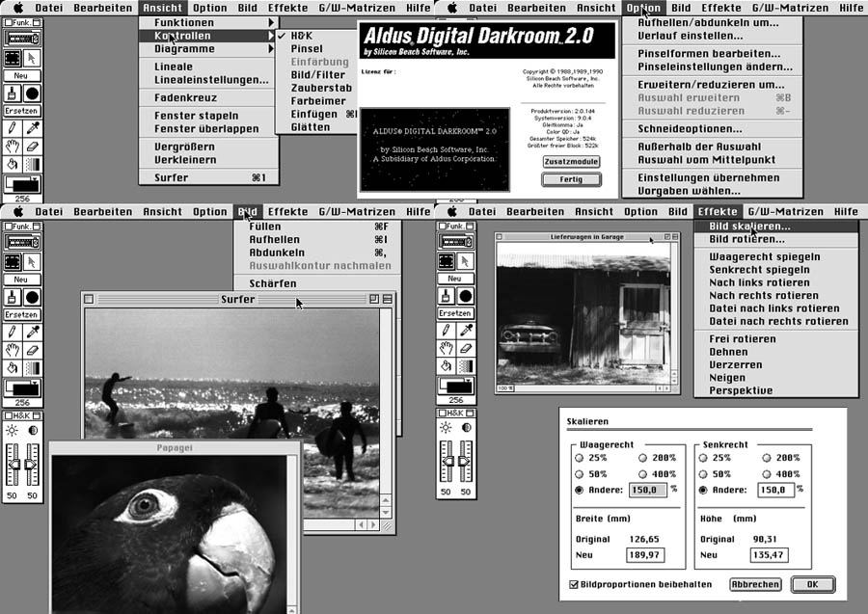Select the pencil tool in the palette beside the Lieferwagen window
The height and width of the screenshot is (614, 868).
click(x=447, y=331)
